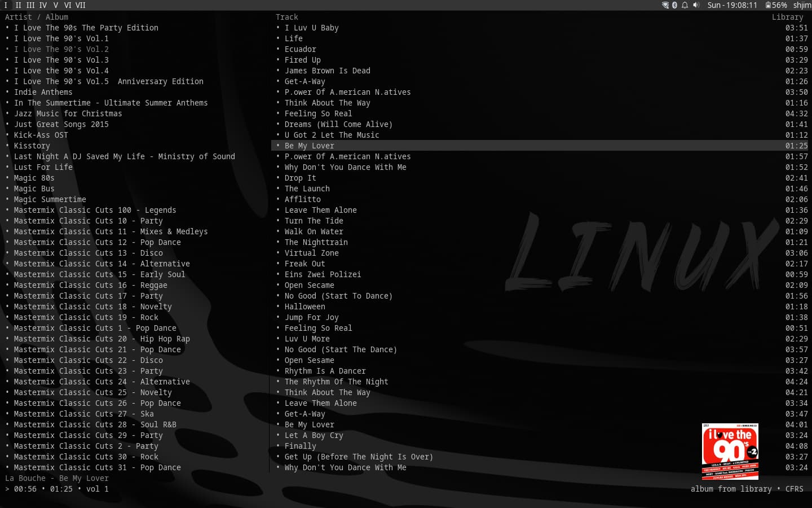This screenshot has height=508, width=812.
Task: Open the notification bell icon
Action: click(x=685, y=5)
